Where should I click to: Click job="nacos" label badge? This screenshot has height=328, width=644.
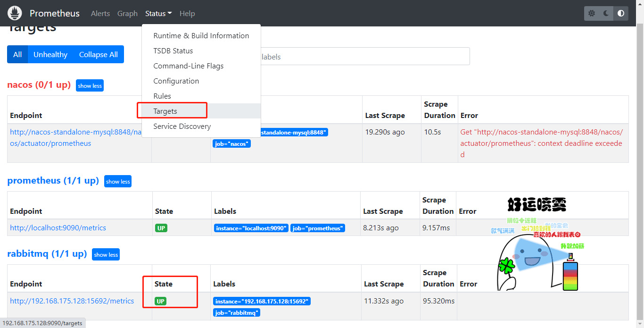click(231, 144)
